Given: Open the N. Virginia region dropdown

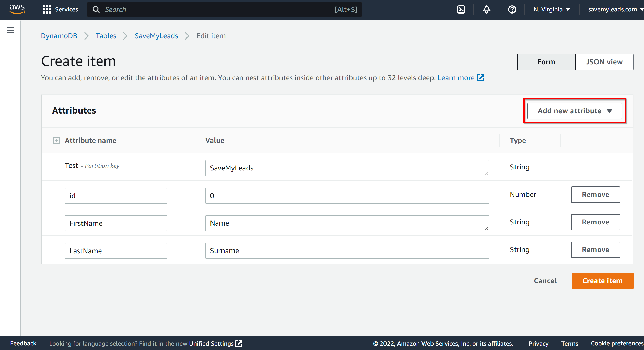Looking at the screenshot, I should click(x=552, y=9).
